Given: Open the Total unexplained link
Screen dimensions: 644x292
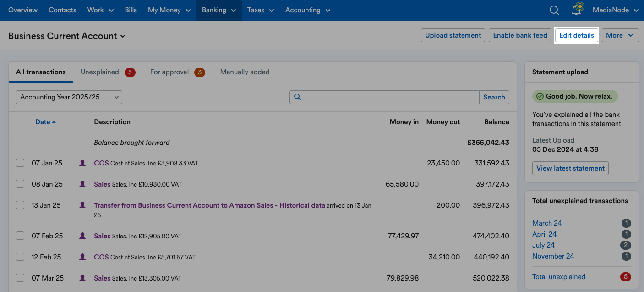Looking at the screenshot, I should pos(559,277).
